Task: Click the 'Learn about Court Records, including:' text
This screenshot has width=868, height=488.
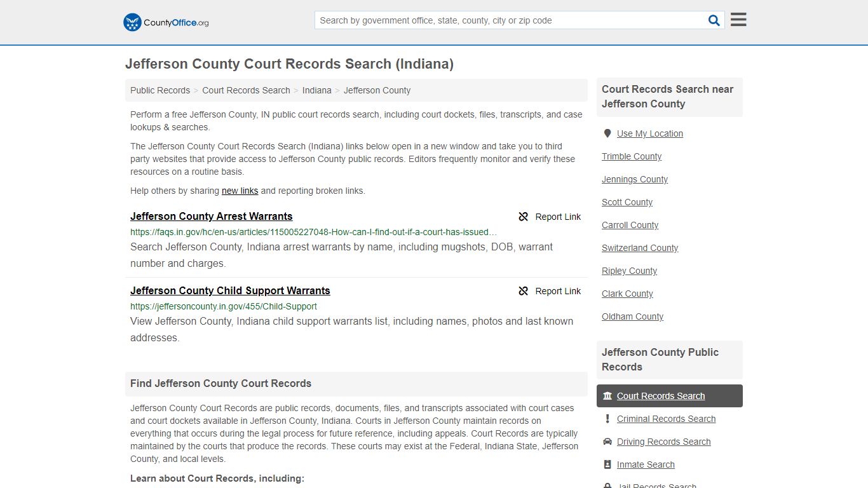Action: pyautogui.click(x=217, y=478)
